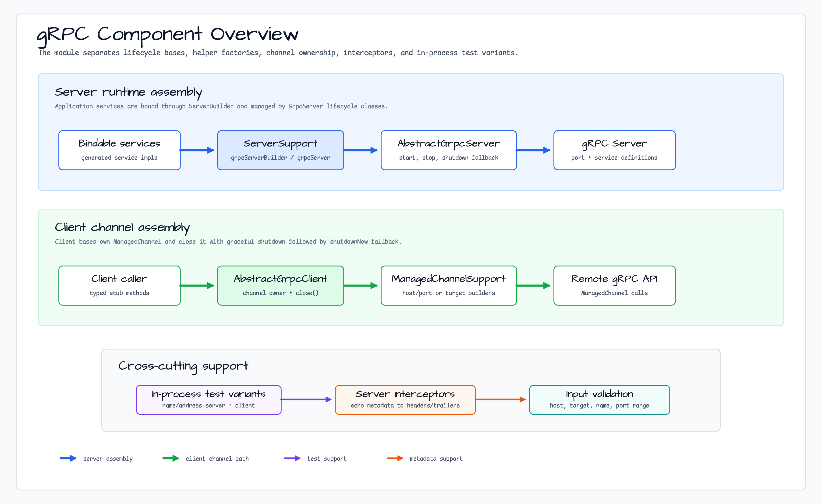
Task: Click 'name/address server + client' text
Action: (x=209, y=406)
